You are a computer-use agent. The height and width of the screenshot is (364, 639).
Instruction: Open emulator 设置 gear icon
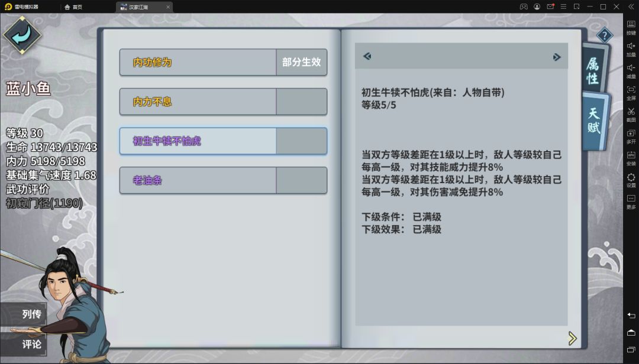[631, 180]
